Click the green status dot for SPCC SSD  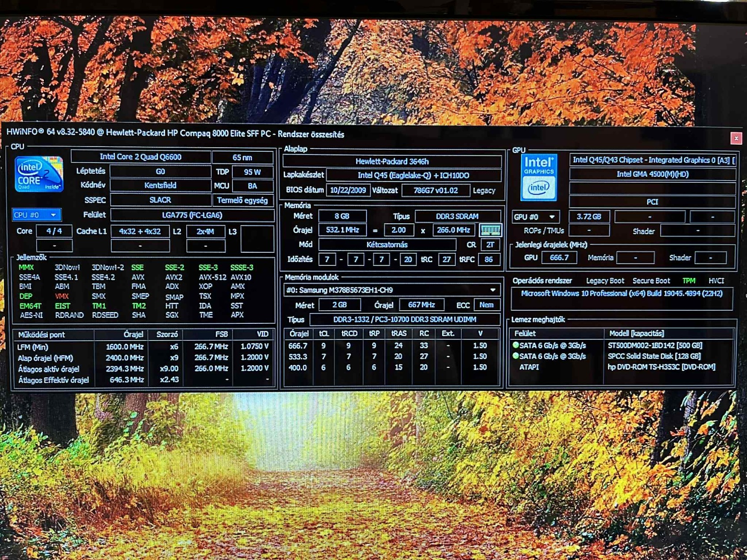pyautogui.click(x=516, y=356)
